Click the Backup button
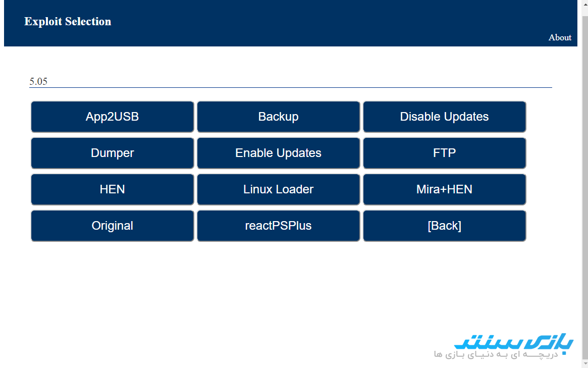This screenshot has width=588, height=368. [278, 117]
